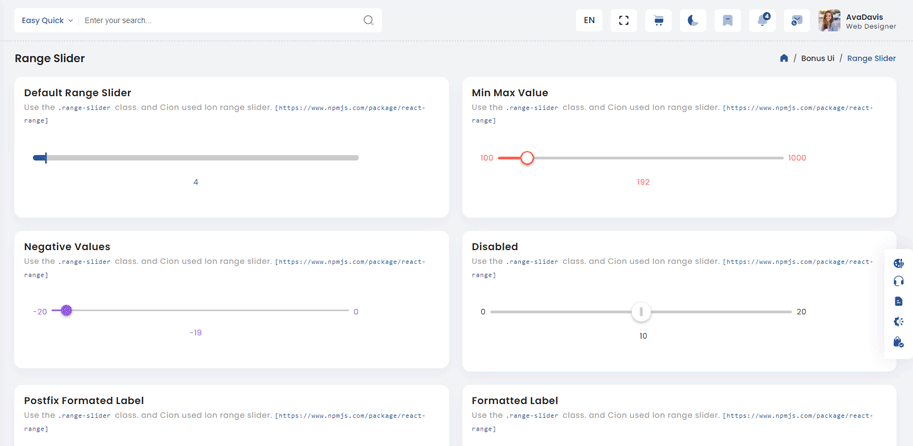Viewport: 913px width, 446px height.
Task: Click the Range Slider breadcrumb item
Action: coord(871,59)
